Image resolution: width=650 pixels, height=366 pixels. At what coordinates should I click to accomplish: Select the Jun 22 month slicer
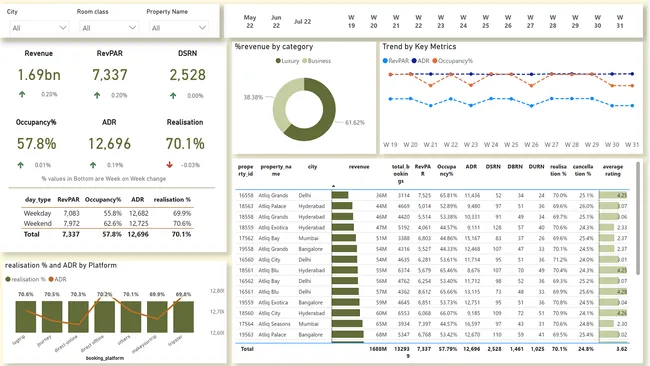(x=276, y=22)
